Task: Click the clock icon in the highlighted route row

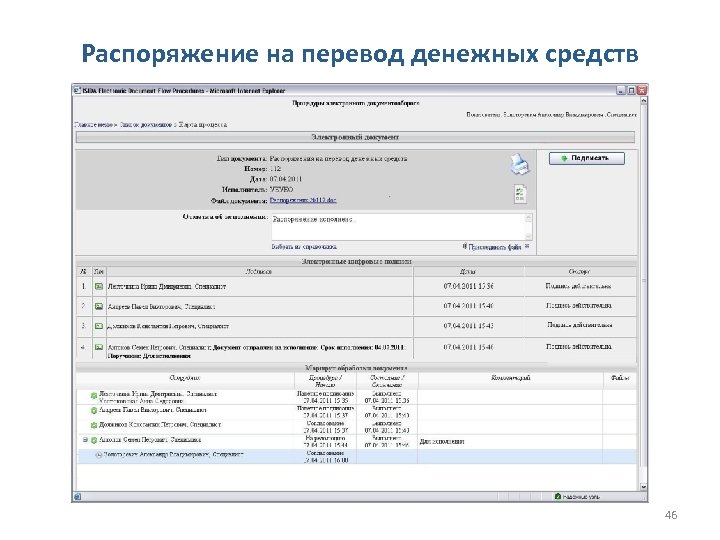Action: click(98, 455)
